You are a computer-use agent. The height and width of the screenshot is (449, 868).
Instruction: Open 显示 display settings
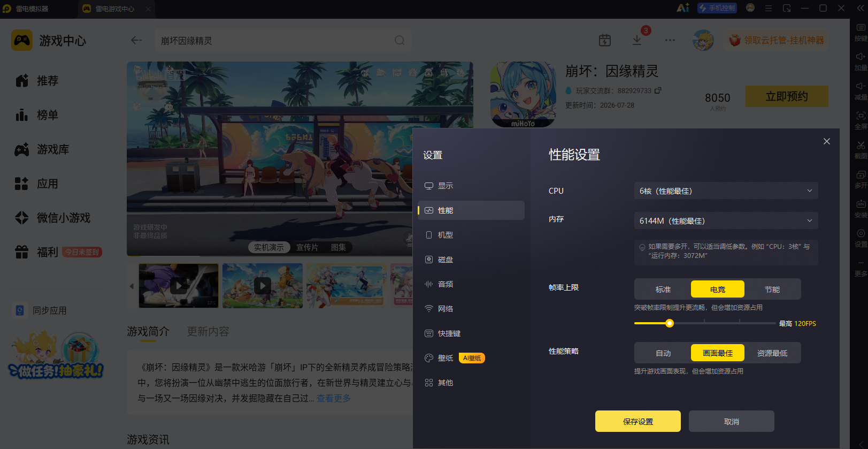click(471, 186)
